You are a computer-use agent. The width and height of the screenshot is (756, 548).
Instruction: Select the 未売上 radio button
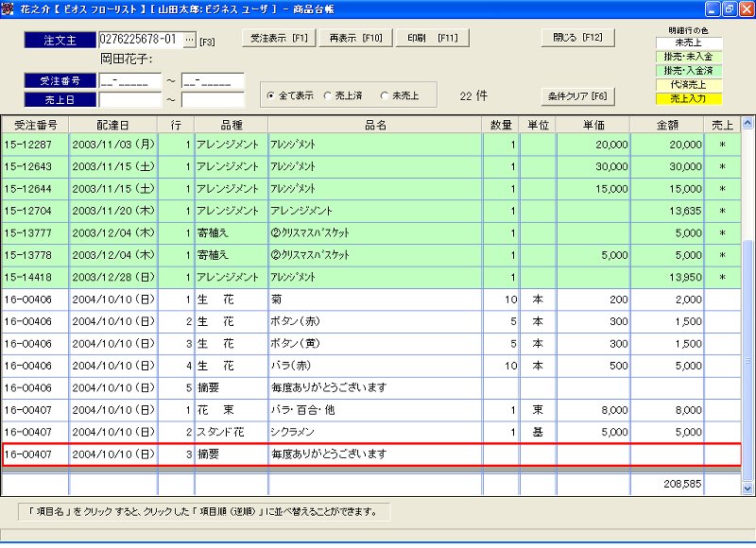pyautogui.click(x=385, y=95)
